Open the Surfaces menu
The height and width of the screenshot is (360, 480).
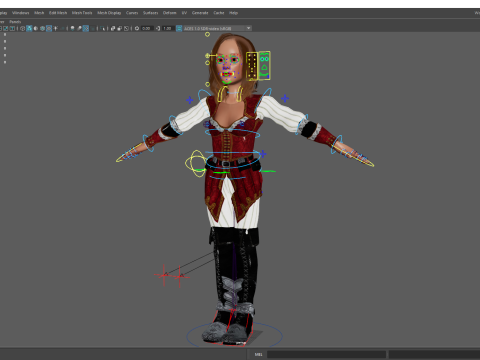[150, 13]
